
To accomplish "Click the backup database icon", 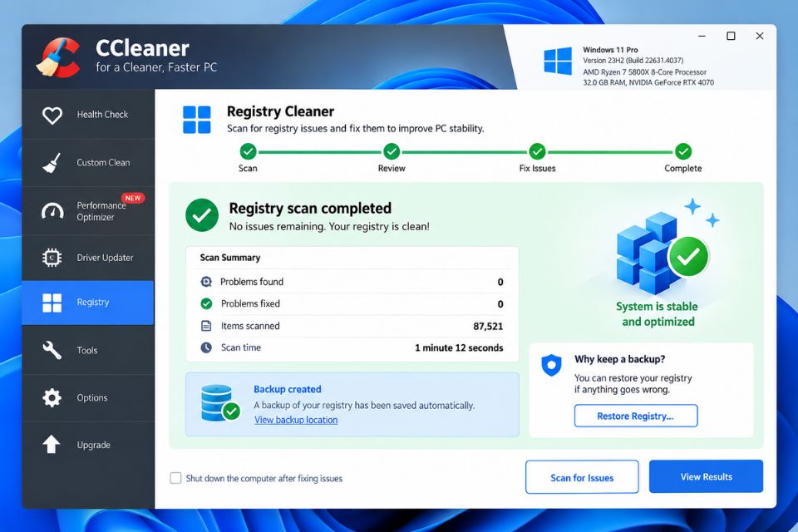I will click(x=220, y=403).
